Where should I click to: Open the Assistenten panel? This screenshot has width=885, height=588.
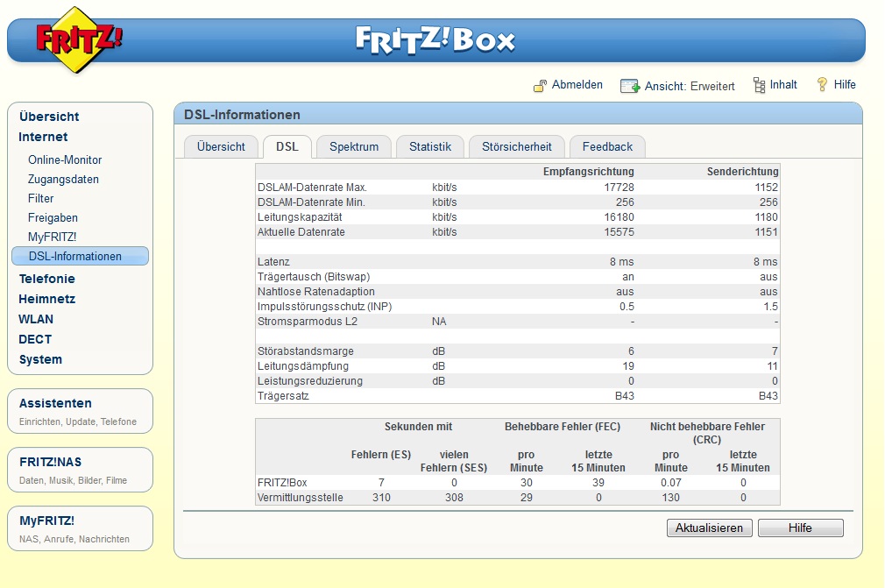[x=80, y=411]
